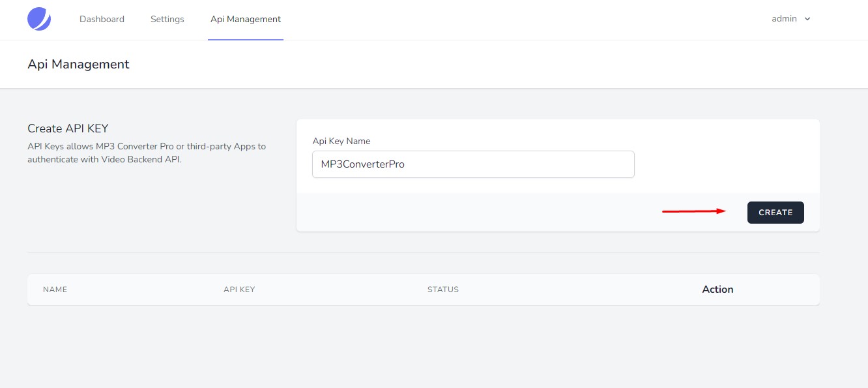The width and height of the screenshot is (868, 388).
Task: Click the purple planet logo icon
Action: (x=39, y=19)
